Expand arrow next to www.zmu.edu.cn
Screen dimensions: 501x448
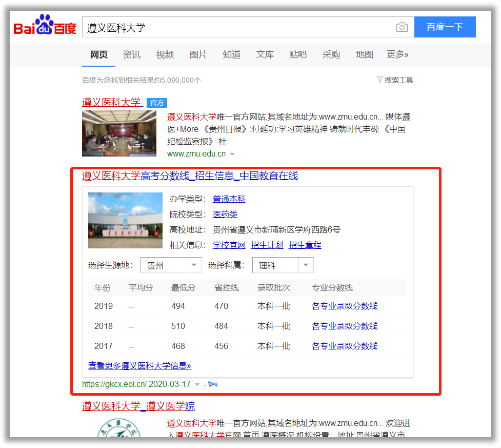point(232,154)
